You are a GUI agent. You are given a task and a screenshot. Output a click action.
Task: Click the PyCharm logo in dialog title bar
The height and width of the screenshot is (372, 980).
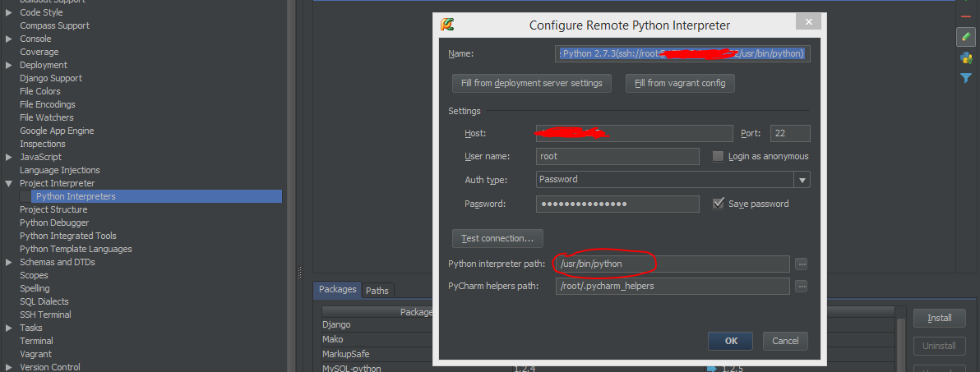pyautogui.click(x=447, y=25)
